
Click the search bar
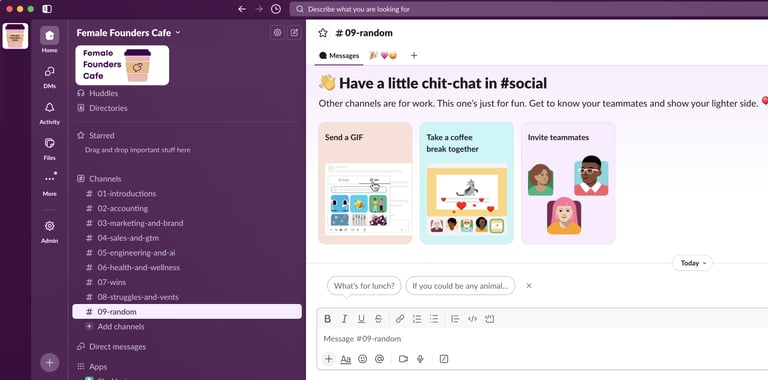point(529,9)
